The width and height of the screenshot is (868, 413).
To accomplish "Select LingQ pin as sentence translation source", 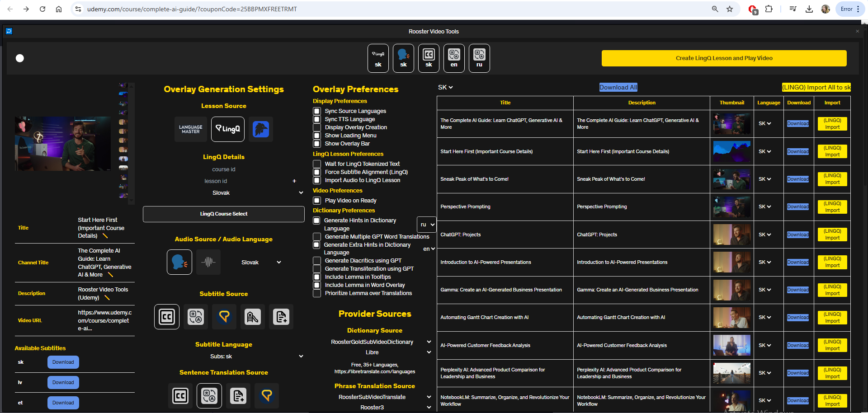I will 267,396.
